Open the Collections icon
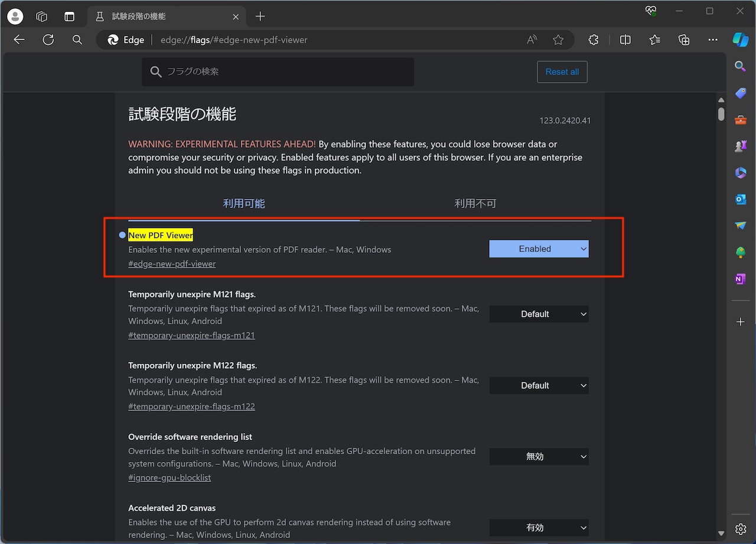This screenshot has width=756, height=544. 684,40
